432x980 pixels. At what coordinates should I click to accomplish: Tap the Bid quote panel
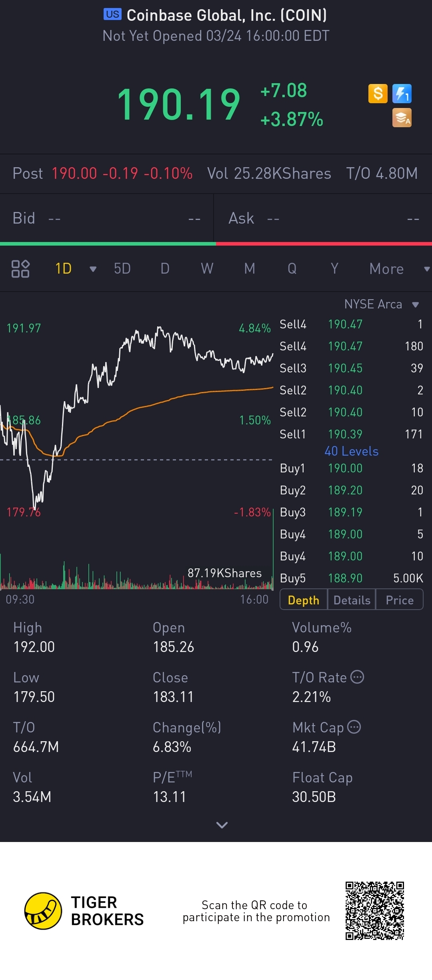click(107, 218)
